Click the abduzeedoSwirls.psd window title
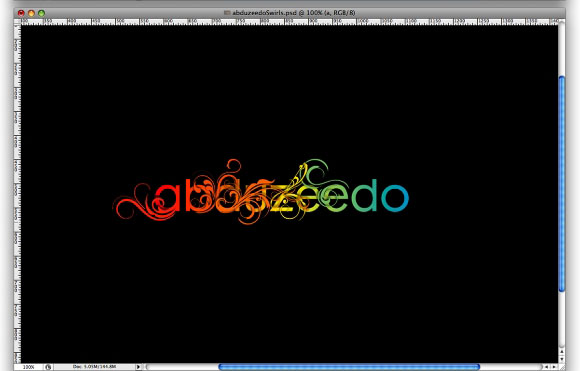 (294, 13)
